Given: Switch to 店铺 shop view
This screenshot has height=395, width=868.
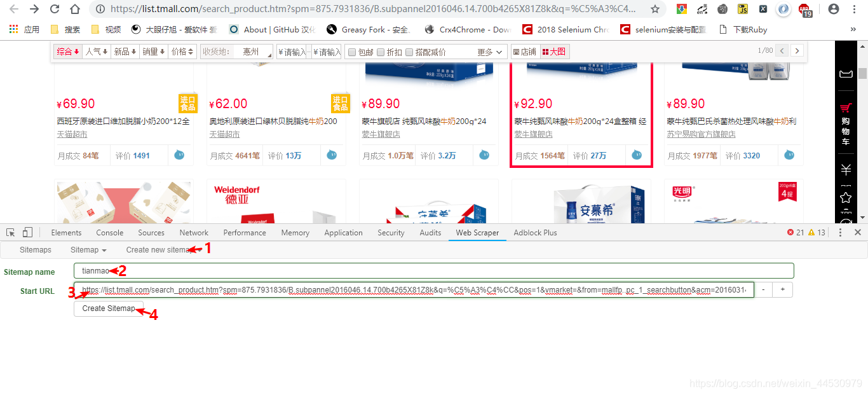Looking at the screenshot, I should (x=524, y=52).
